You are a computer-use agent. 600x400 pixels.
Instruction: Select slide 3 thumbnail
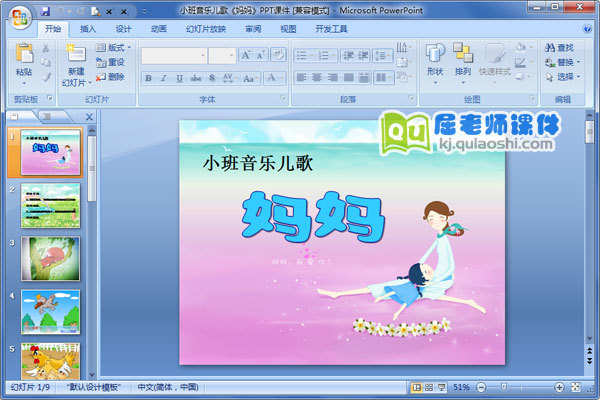[51, 258]
